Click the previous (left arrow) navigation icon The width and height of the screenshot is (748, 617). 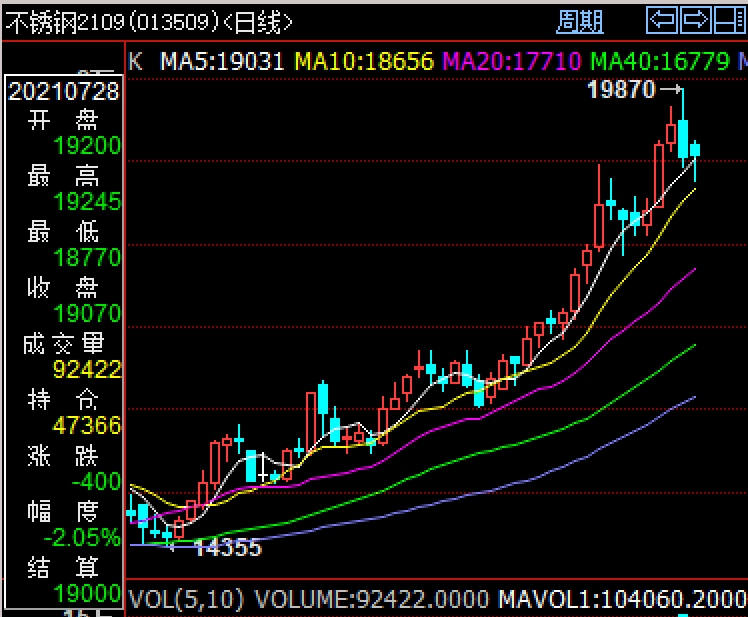pyautogui.click(x=662, y=21)
